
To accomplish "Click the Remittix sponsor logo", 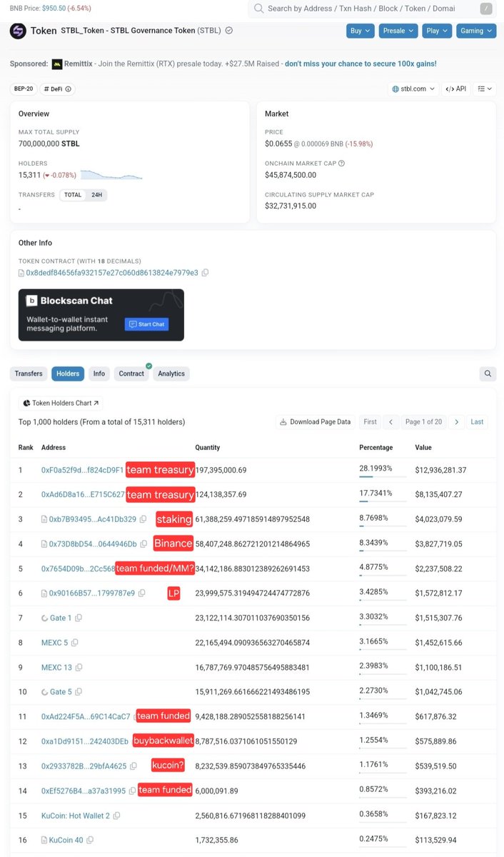I will 57,64.
